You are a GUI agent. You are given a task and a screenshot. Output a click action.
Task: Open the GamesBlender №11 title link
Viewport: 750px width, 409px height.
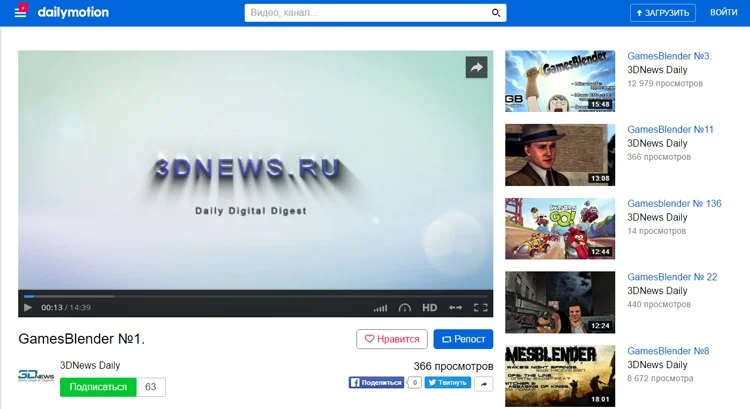670,130
